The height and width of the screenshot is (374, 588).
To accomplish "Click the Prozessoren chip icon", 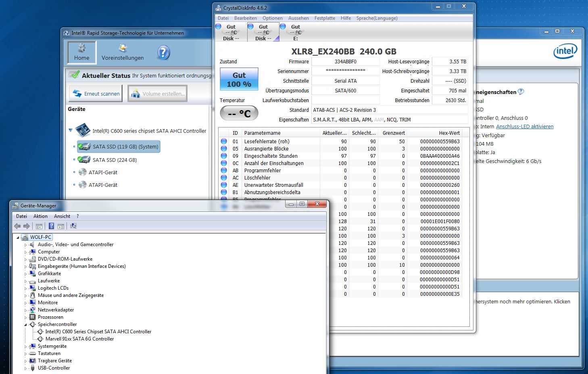I will (33, 317).
